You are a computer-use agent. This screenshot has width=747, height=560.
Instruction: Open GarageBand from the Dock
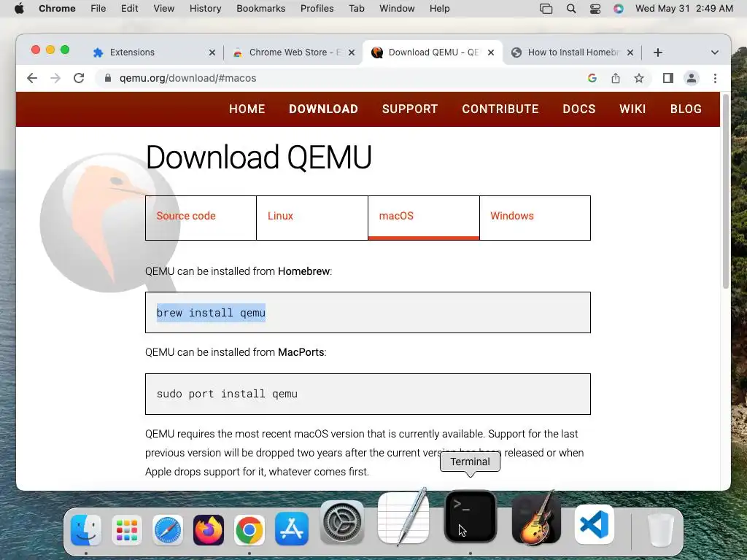pyautogui.click(x=536, y=518)
